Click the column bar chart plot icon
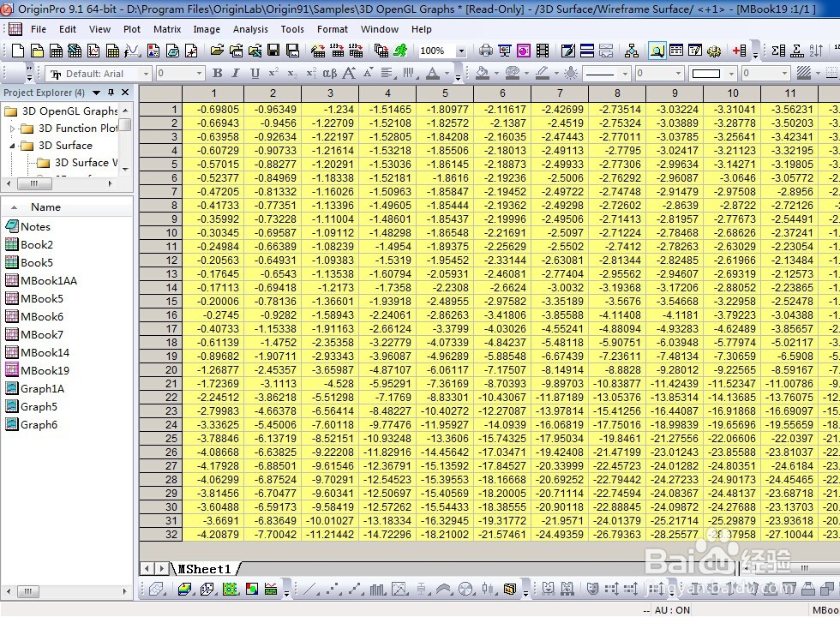The height and width of the screenshot is (617, 840). coord(378,590)
